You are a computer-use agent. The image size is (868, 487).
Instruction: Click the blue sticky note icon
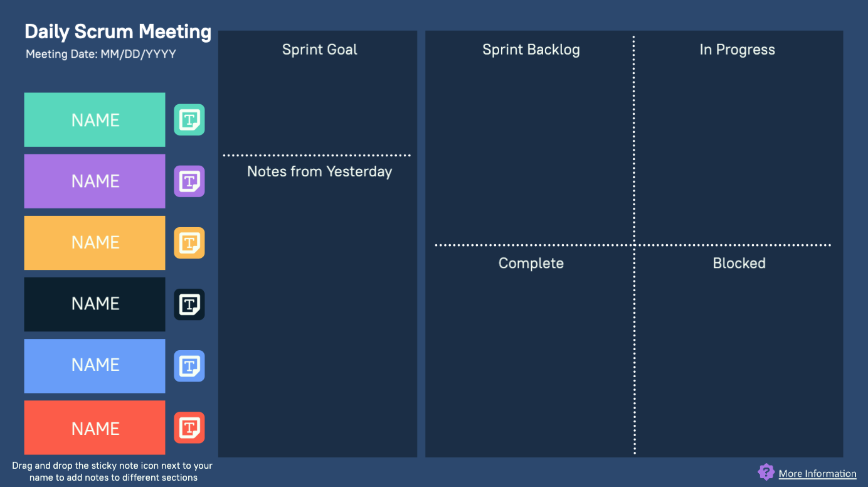189,366
